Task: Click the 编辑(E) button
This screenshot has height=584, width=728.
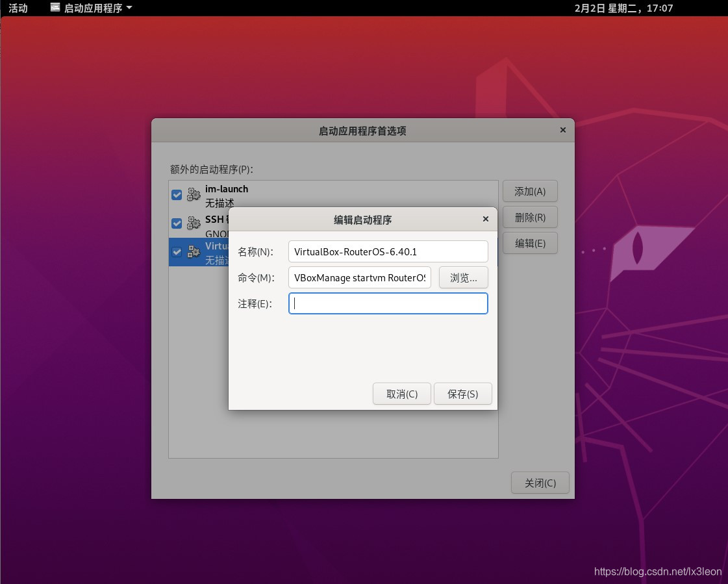Action: click(530, 244)
